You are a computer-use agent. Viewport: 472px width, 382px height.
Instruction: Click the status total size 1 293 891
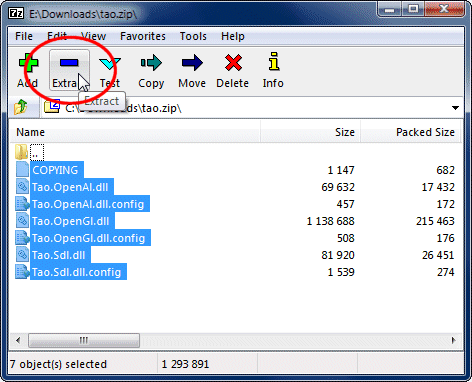pos(185,364)
